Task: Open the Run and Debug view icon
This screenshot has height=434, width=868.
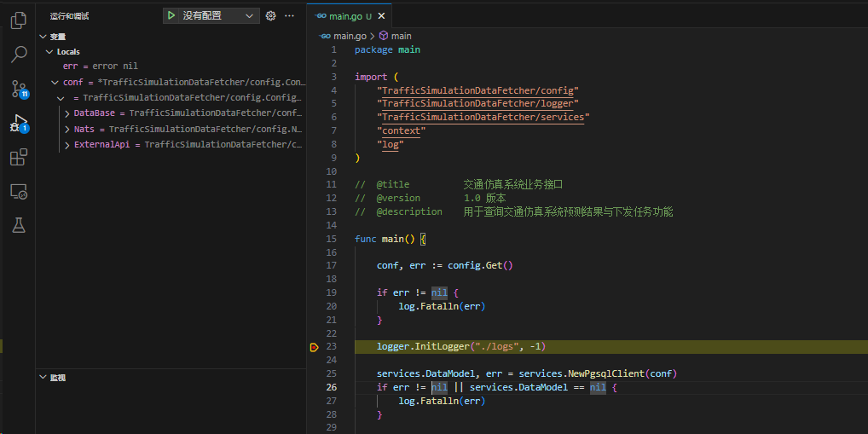Action: coord(18,124)
